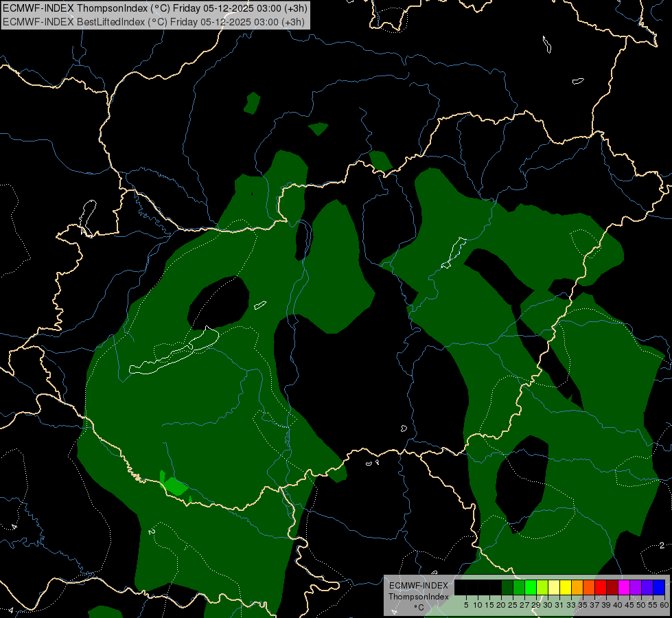
Task: Select the purple 45–50 legend swatch
Action: pos(636,587)
